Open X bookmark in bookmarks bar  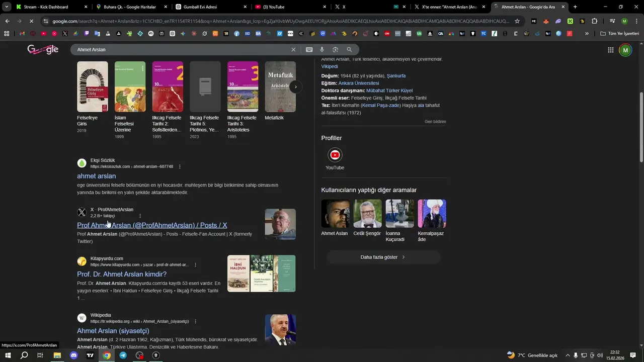pyautogui.click(x=65, y=33)
